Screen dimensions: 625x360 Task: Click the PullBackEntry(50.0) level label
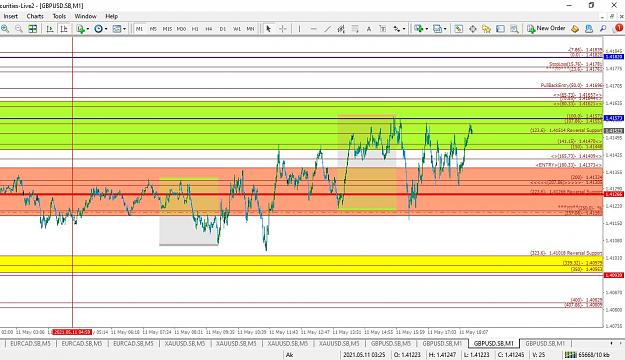(571, 85)
